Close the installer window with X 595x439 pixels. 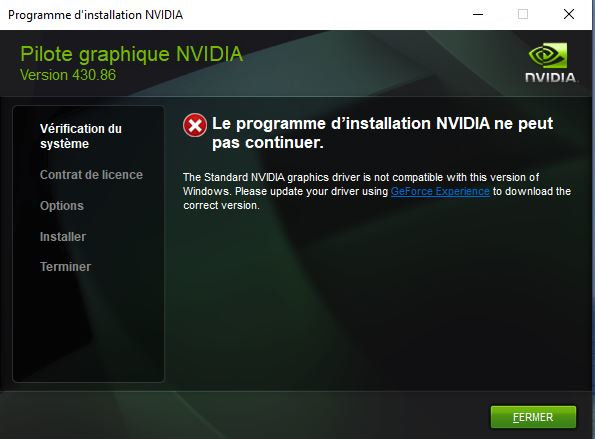click(569, 14)
